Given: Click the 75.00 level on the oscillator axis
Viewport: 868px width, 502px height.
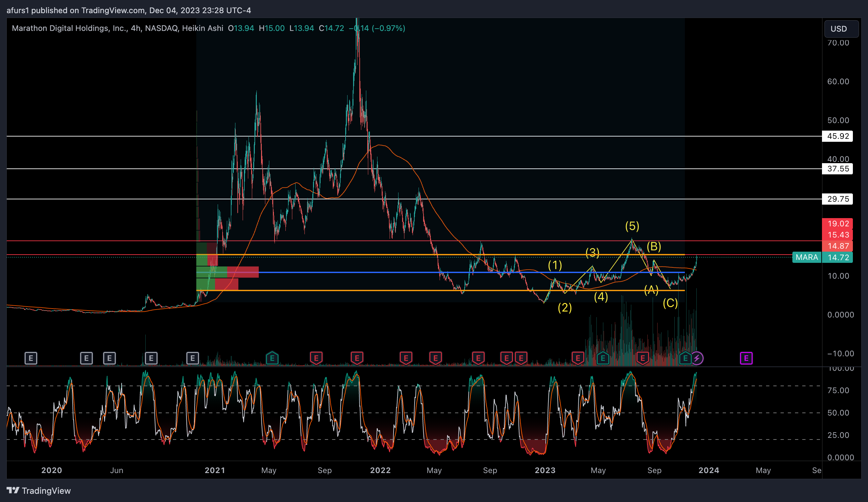Looking at the screenshot, I should point(838,390).
